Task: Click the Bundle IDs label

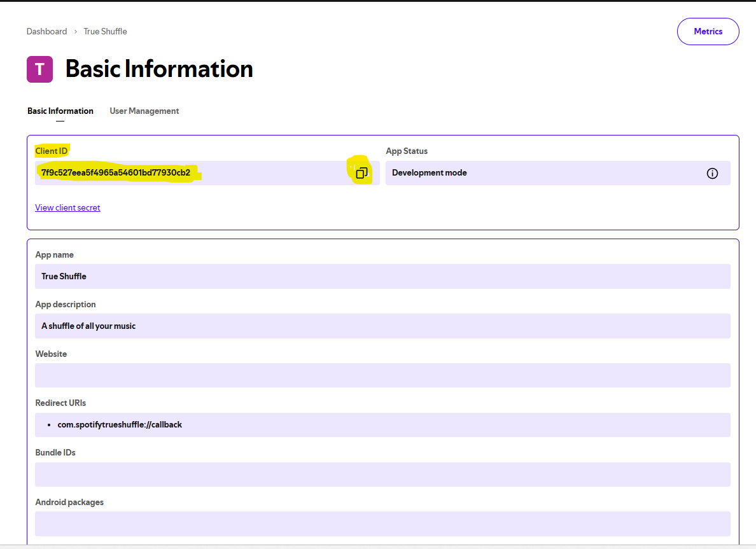Action: pos(55,452)
